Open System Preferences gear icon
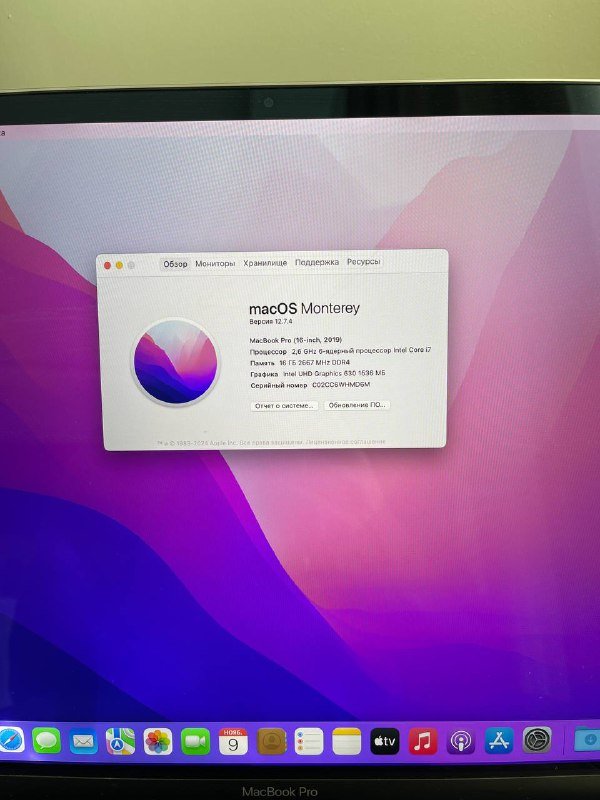 click(537, 740)
